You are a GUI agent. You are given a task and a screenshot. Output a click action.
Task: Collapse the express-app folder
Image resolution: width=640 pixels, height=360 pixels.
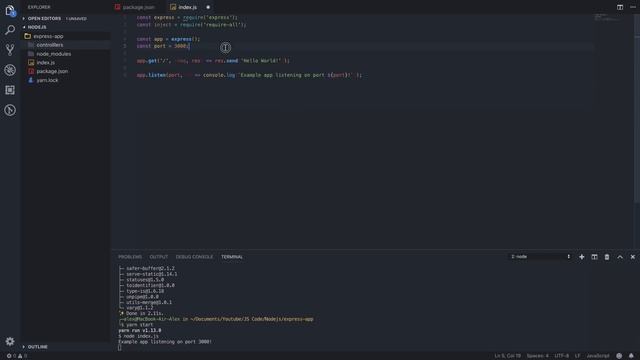tap(48, 36)
